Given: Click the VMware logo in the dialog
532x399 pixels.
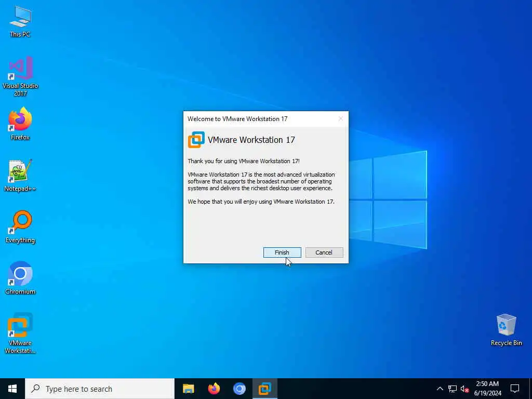Looking at the screenshot, I should point(196,140).
